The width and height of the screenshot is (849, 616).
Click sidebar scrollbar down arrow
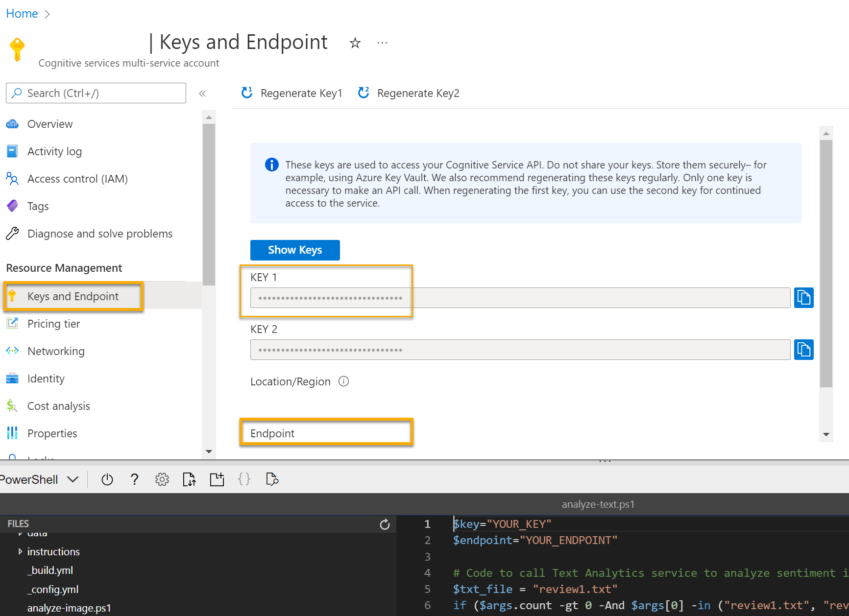click(x=209, y=451)
